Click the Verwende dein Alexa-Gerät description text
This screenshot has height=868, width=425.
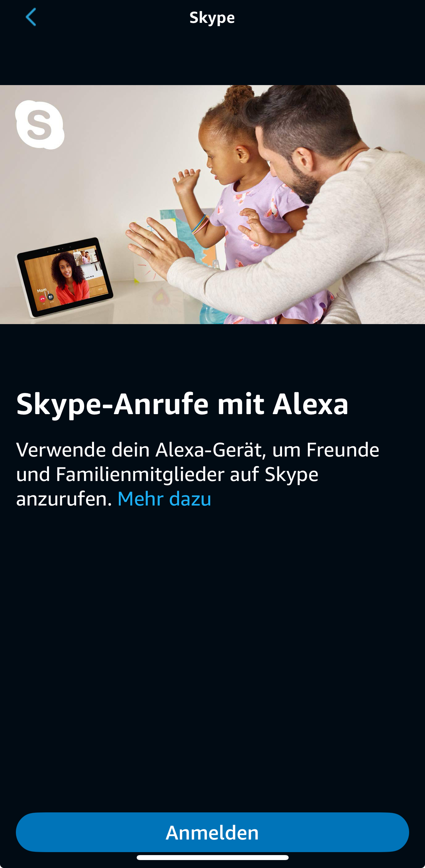pos(198,474)
